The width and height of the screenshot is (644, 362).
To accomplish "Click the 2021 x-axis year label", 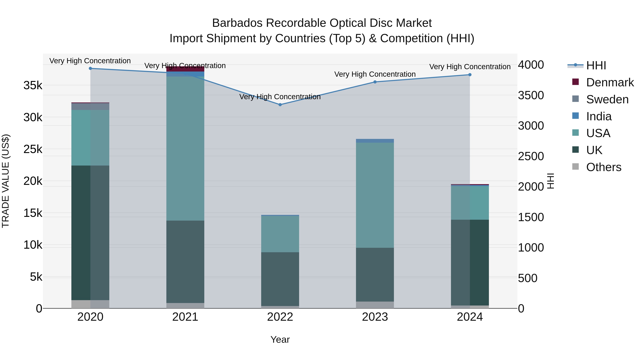I will 185,317.
